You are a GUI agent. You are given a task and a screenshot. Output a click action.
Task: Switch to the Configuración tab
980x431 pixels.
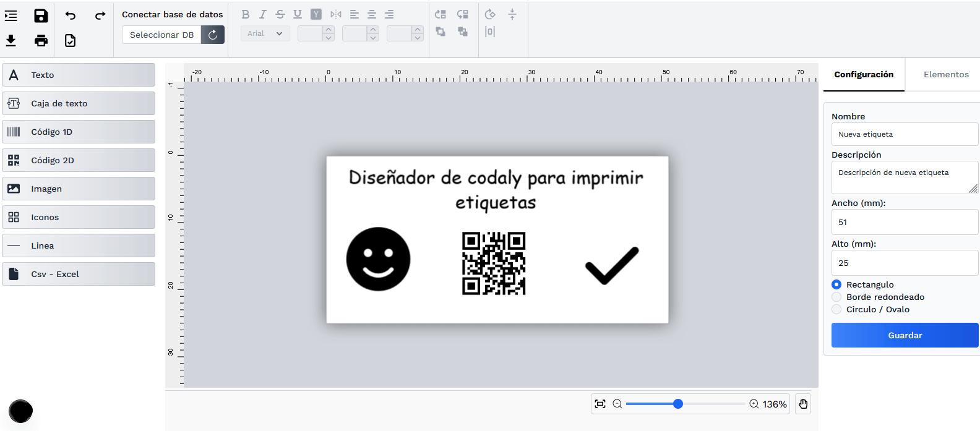point(864,74)
